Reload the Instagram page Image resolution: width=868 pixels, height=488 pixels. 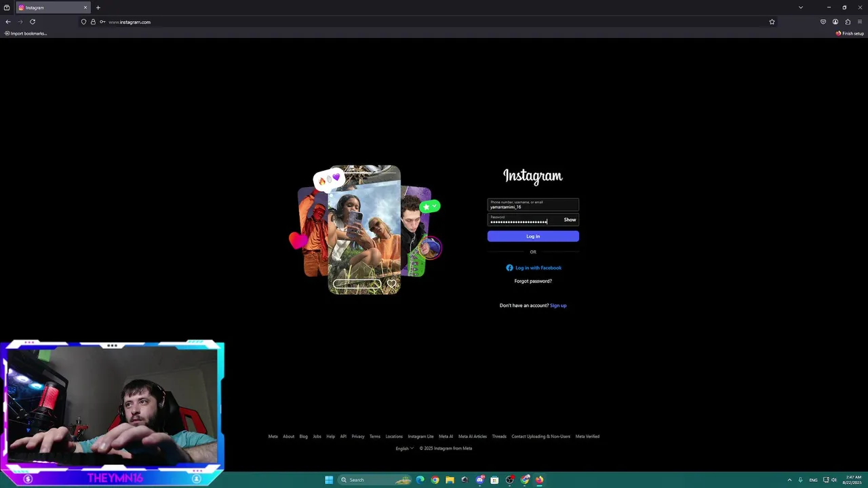click(33, 22)
